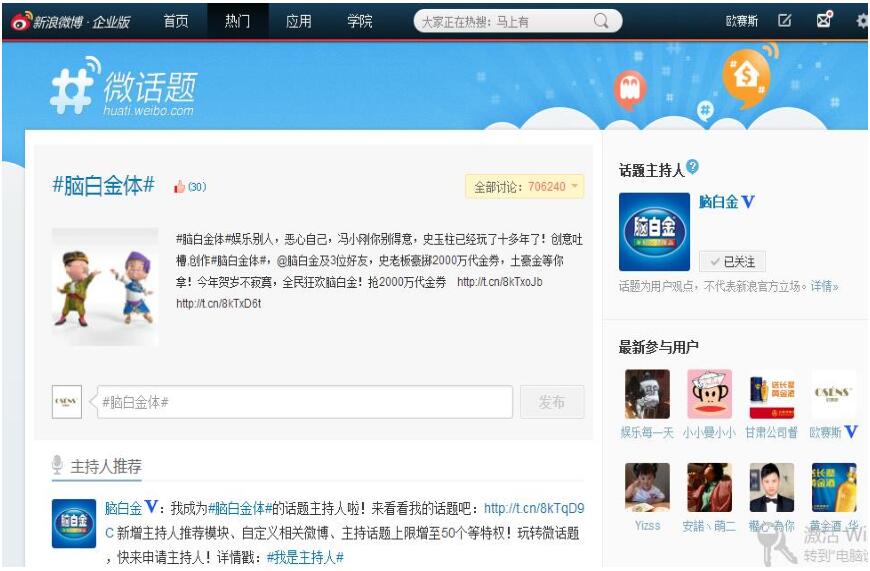Switch to the 应用 tab
Viewport: 870px width, 571px height.
point(298,21)
